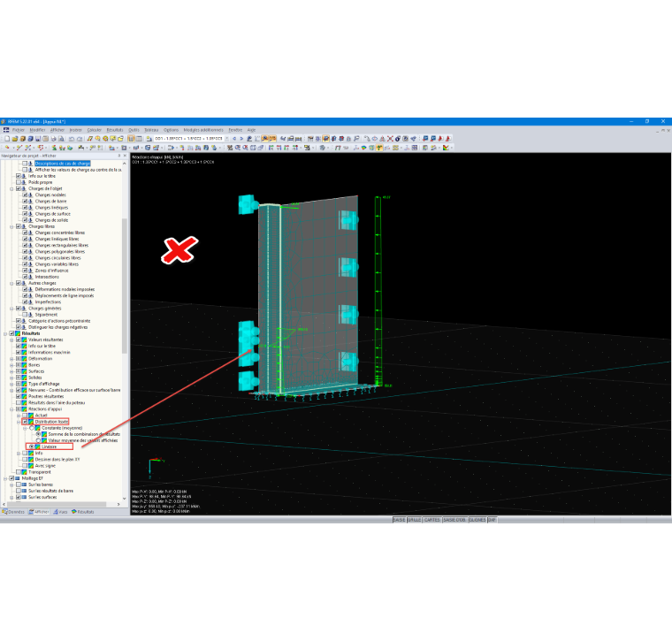Toggle the Transparent checkbox
This screenshot has width=672, height=641.
[19, 472]
